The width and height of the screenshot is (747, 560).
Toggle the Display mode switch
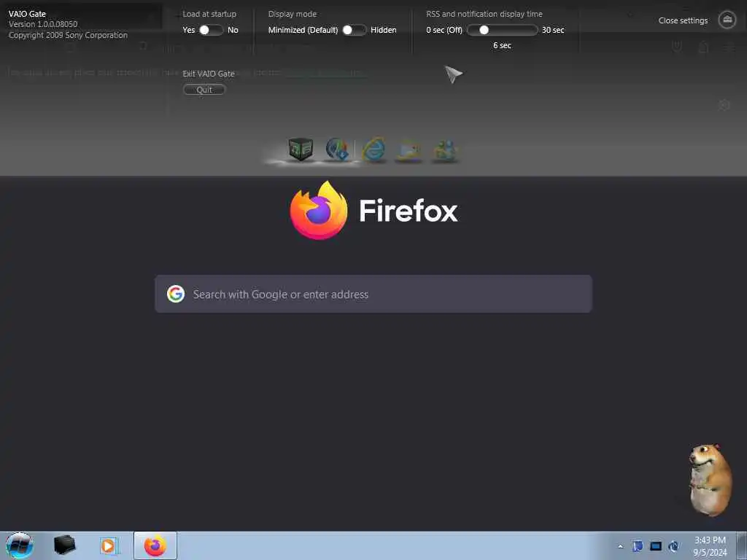point(354,30)
